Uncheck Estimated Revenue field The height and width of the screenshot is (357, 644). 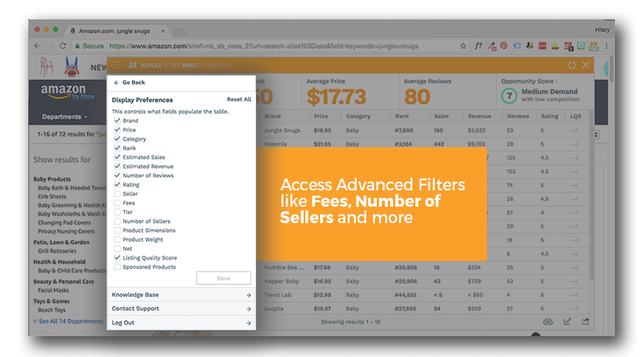(118, 166)
